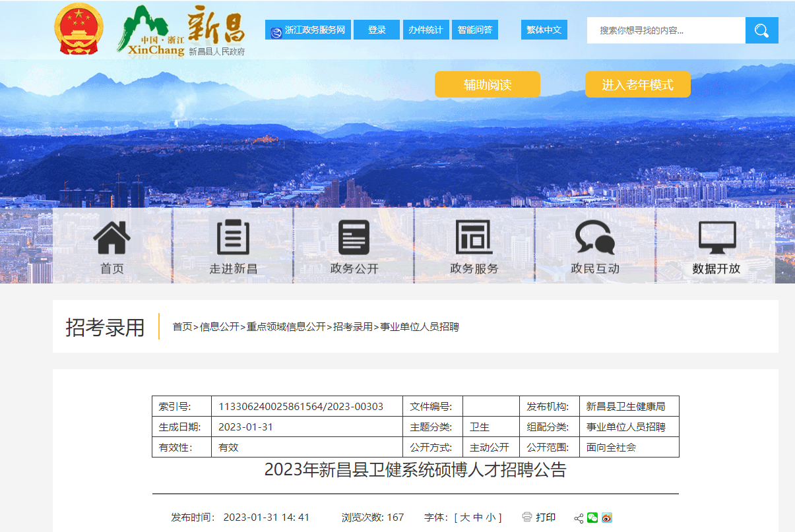Open 浙江政务服务网 link

click(307, 30)
